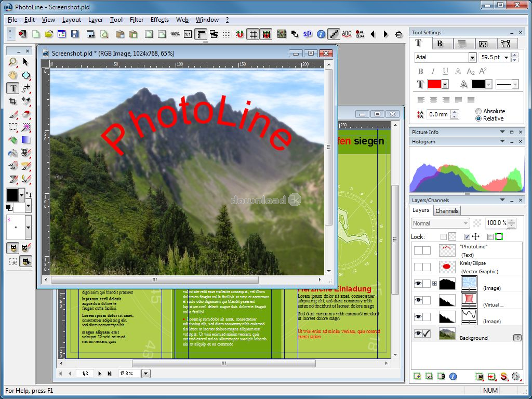This screenshot has width=532, height=399.
Task: Click the subscript A2 button
Action: click(x=471, y=72)
